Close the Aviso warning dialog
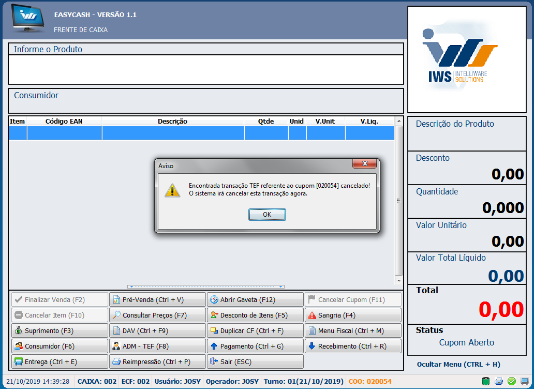Screen dimensions: 534x392 pyautogui.click(x=364, y=164)
